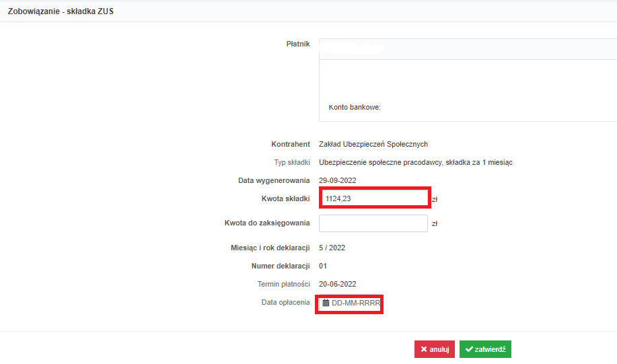
Task: Click the empty Kwota do zaksięgowania field
Action: [373, 223]
